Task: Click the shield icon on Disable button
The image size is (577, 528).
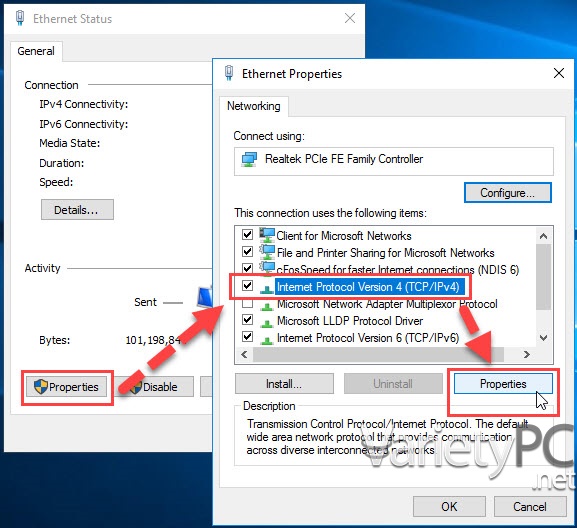Action: pyautogui.click(x=136, y=387)
